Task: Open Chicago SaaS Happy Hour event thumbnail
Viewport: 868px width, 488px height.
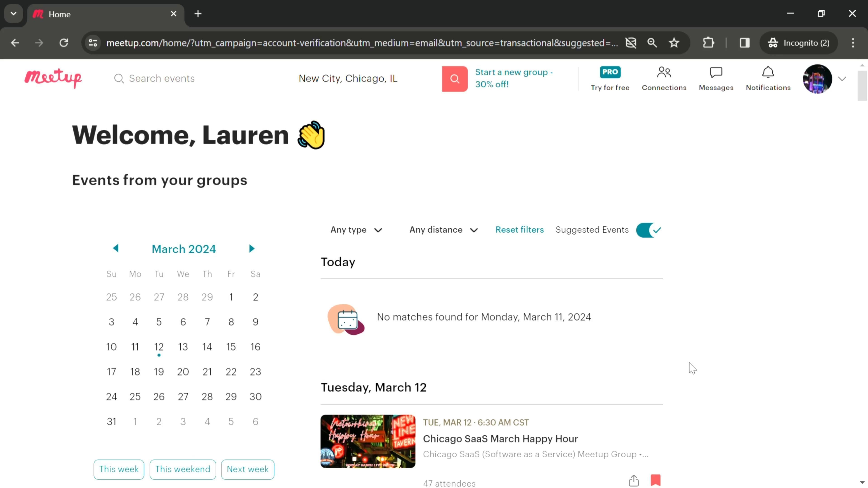Action: click(368, 441)
